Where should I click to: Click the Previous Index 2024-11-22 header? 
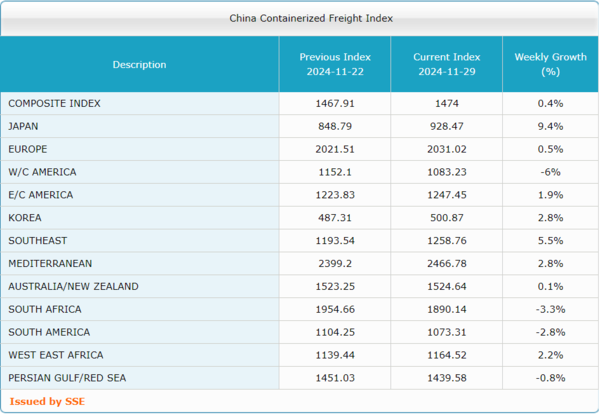coord(334,65)
